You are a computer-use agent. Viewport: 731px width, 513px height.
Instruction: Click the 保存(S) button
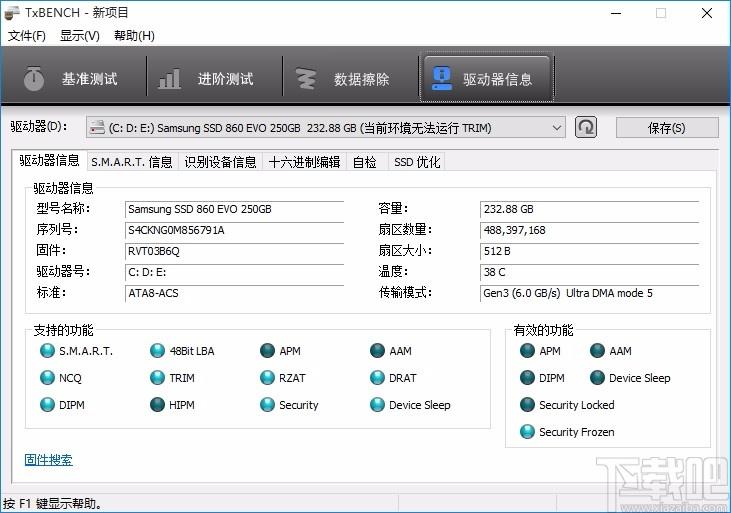[667, 128]
